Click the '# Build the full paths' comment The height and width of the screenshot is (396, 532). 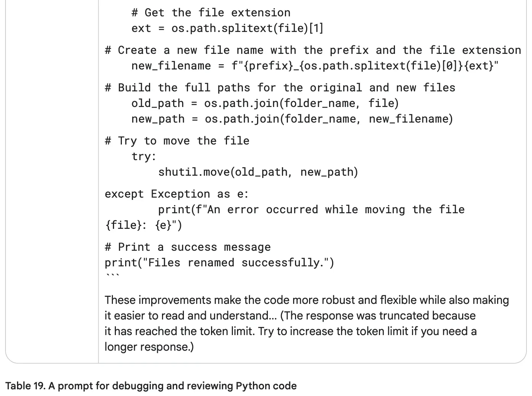click(x=280, y=88)
